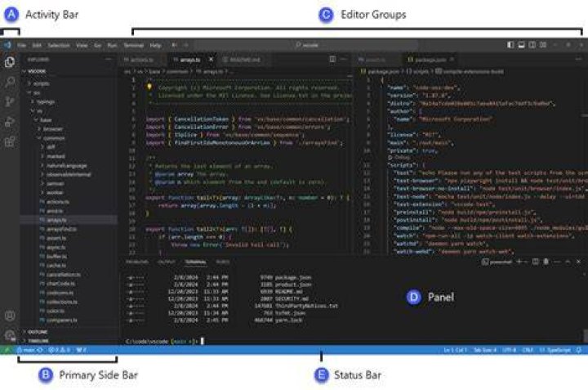Click the notifications bell in status bar
The height and width of the screenshot is (390, 588).
tap(579, 350)
